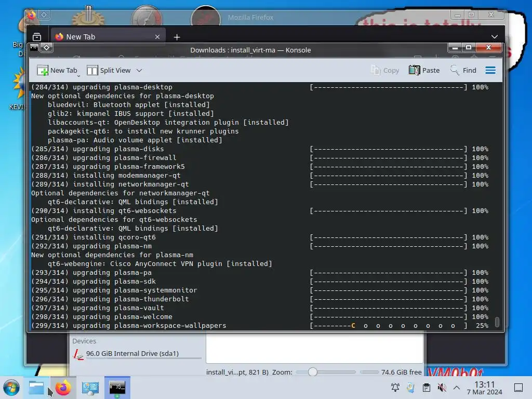The height and width of the screenshot is (399, 532).
Task: Open System Settings from taskbar
Action: point(90,388)
